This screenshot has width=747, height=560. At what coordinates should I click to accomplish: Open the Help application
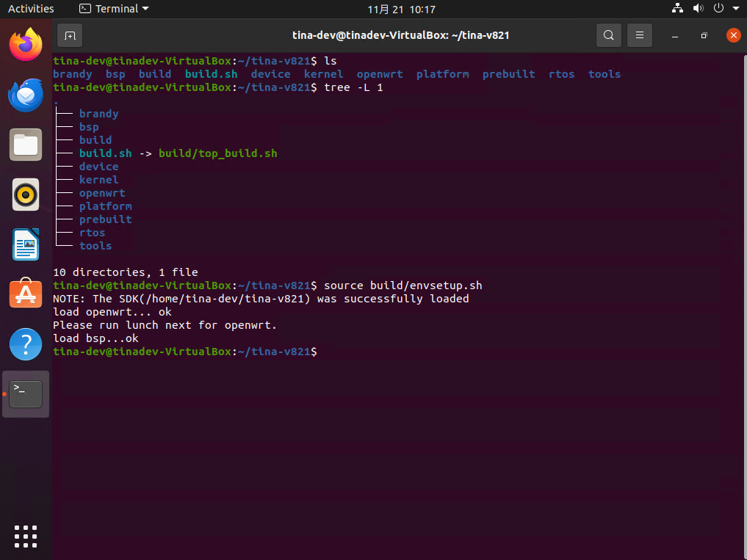pos(26,344)
